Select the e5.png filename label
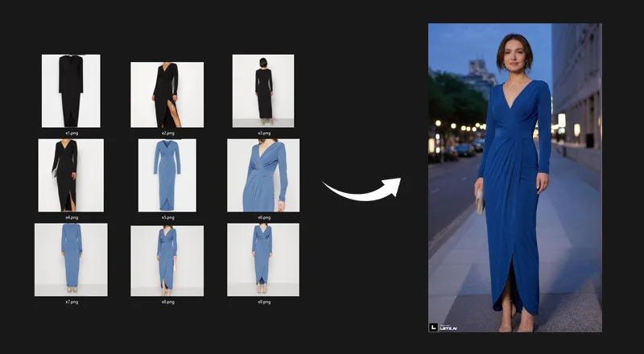This screenshot has height=354, width=644. coord(167,217)
